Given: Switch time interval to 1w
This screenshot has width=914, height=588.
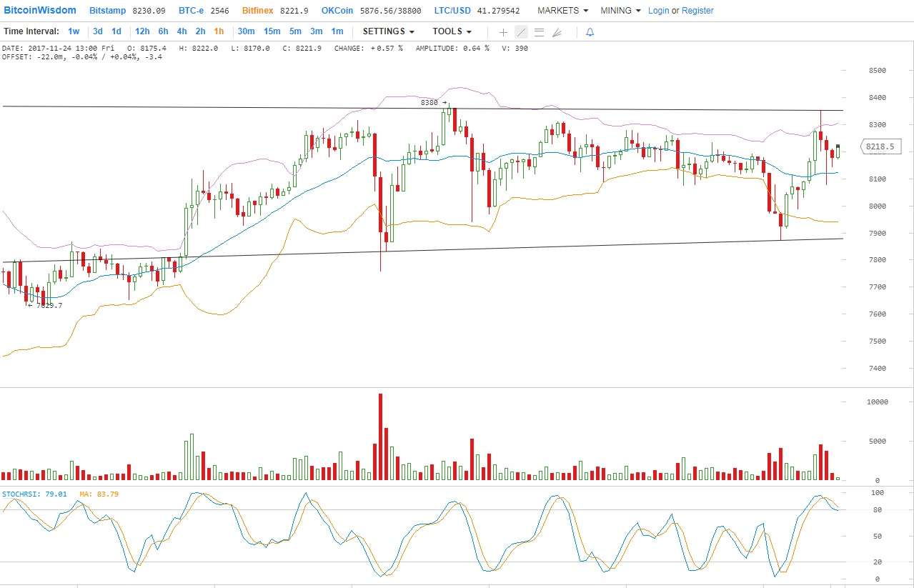Looking at the screenshot, I should coord(74,31).
